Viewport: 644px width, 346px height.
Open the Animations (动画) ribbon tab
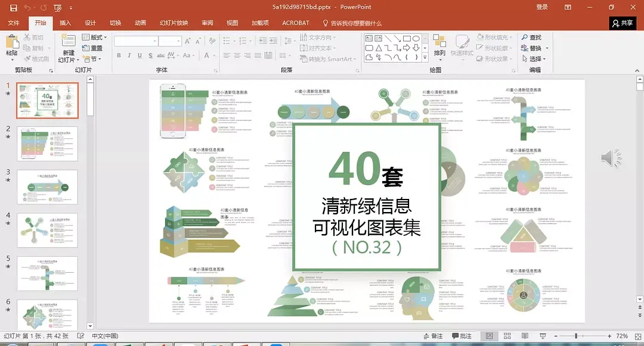click(139, 23)
